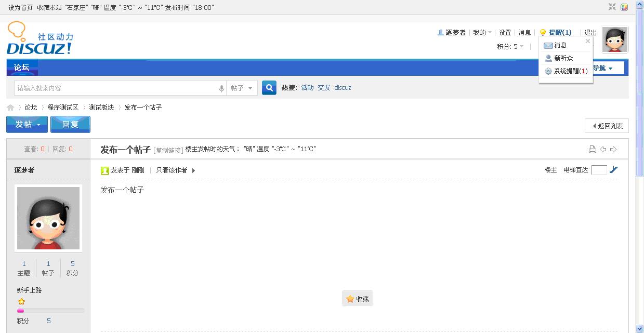
Task: Open the 提醒(1) notification link
Action: click(560, 32)
